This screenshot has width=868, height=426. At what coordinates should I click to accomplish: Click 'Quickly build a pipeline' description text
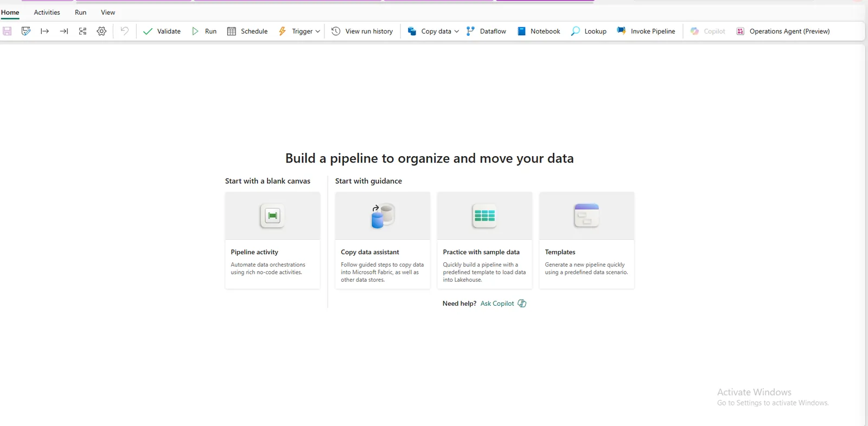point(484,272)
